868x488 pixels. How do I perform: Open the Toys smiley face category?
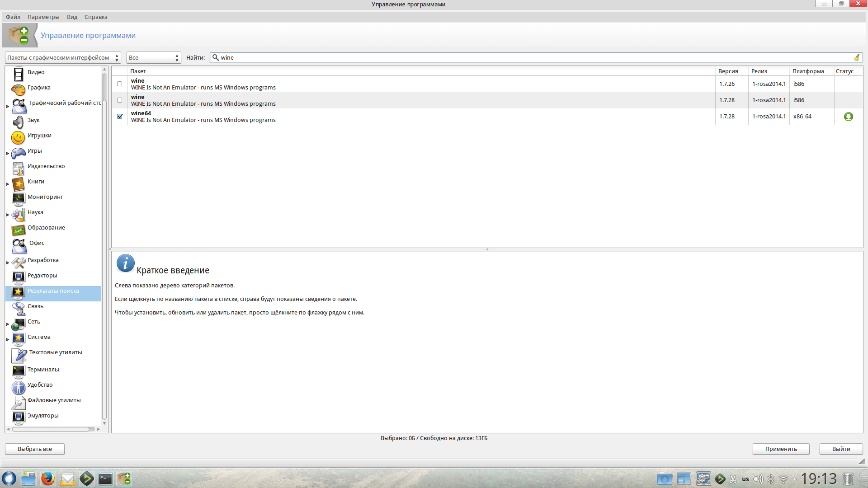tap(18, 137)
